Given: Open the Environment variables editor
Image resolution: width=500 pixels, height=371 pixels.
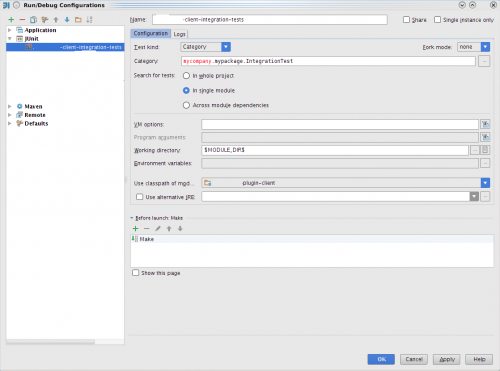Looking at the screenshot, I should [485, 163].
